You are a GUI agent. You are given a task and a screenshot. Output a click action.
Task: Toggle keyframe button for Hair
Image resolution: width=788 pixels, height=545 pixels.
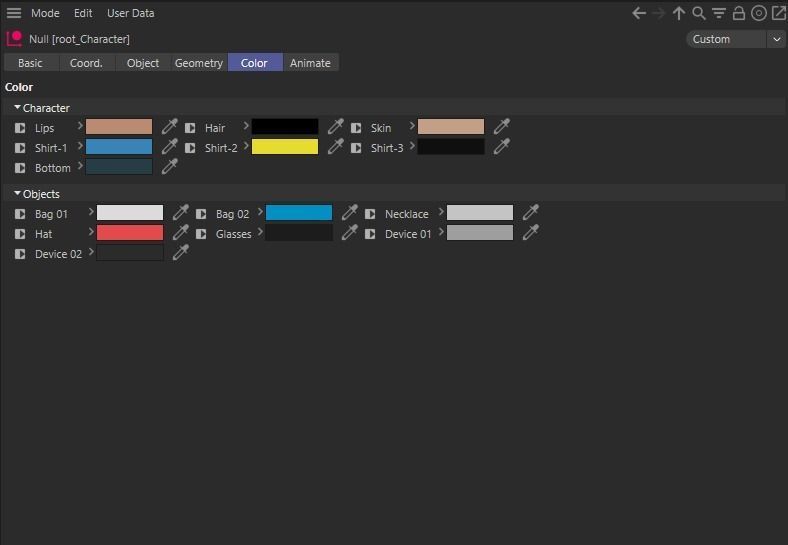point(190,128)
